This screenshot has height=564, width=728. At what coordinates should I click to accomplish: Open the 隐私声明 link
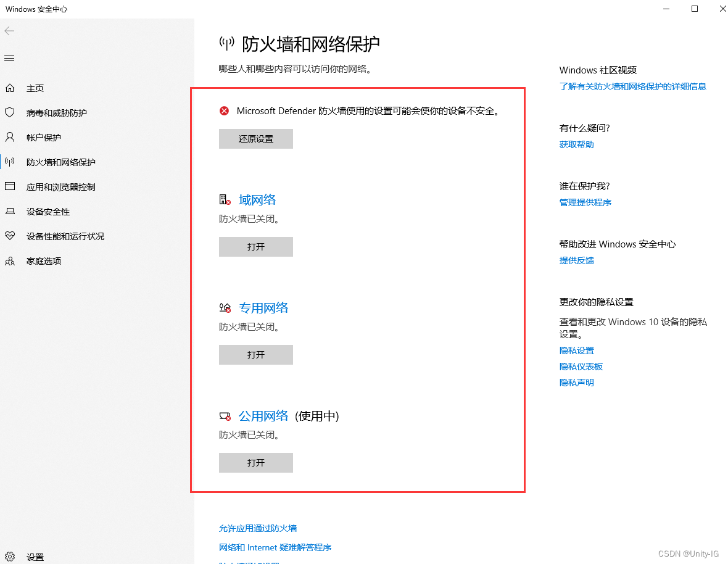[x=577, y=383]
